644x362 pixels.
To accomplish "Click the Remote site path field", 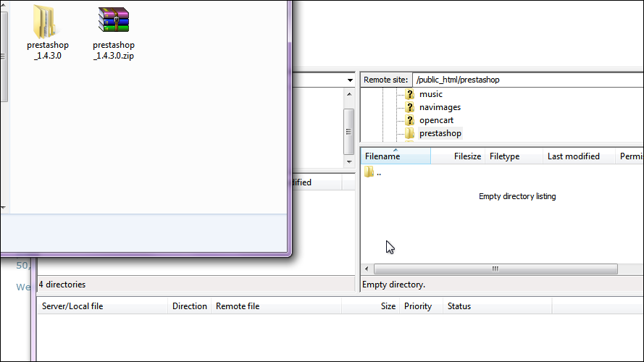I will (528, 80).
